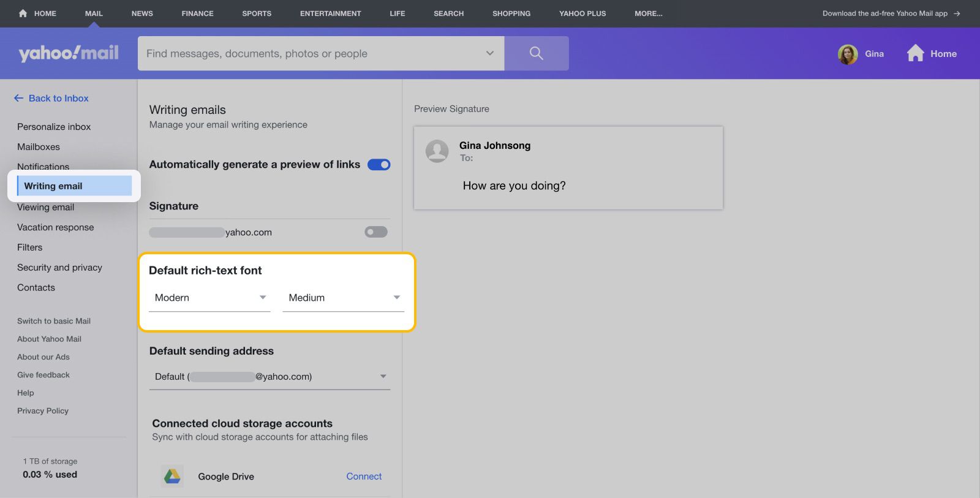
Task: Open the Medium font size dropdown
Action: coord(344,298)
